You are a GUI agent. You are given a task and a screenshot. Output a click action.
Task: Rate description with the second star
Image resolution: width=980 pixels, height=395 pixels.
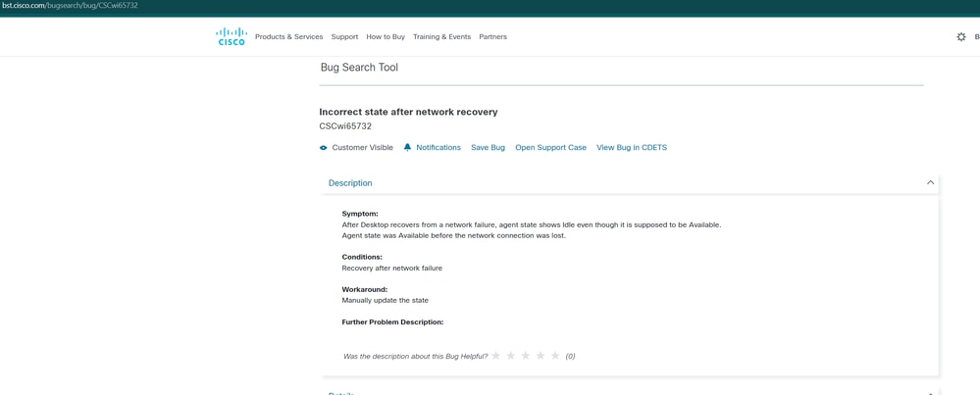click(x=511, y=356)
